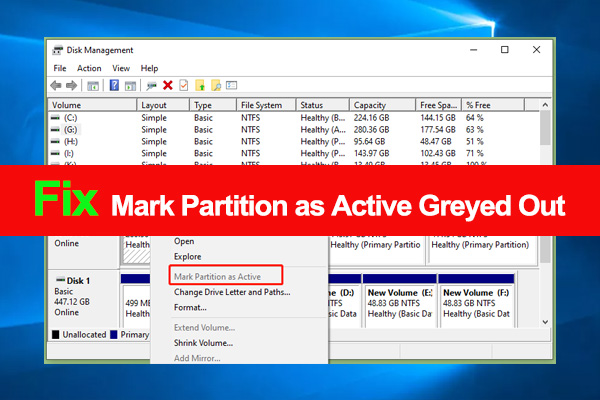Open the File menu

pyautogui.click(x=60, y=69)
